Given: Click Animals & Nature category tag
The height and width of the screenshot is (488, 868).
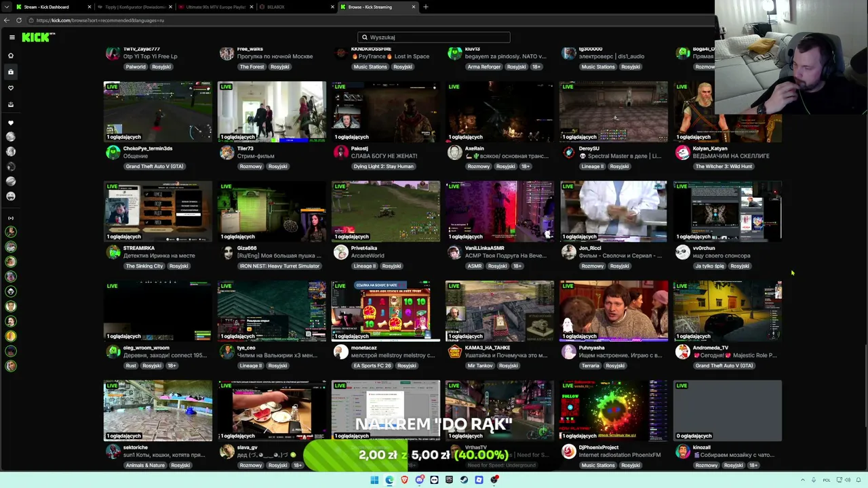Looking at the screenshot, I should pyautogui.click(x=145, y=466).
